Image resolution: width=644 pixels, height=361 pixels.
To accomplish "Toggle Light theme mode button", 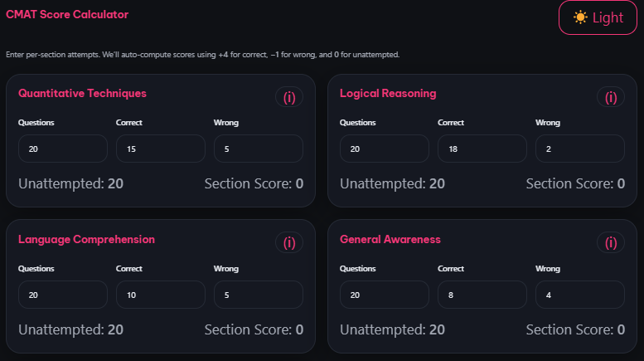I will pos(598,17).
